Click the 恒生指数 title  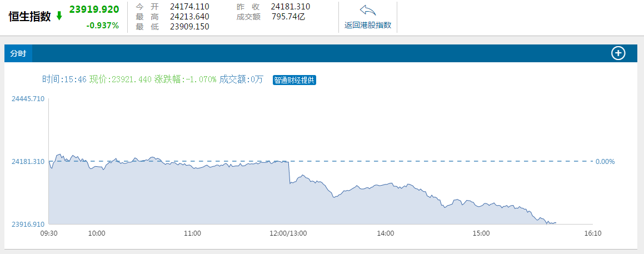pos(29,16)
